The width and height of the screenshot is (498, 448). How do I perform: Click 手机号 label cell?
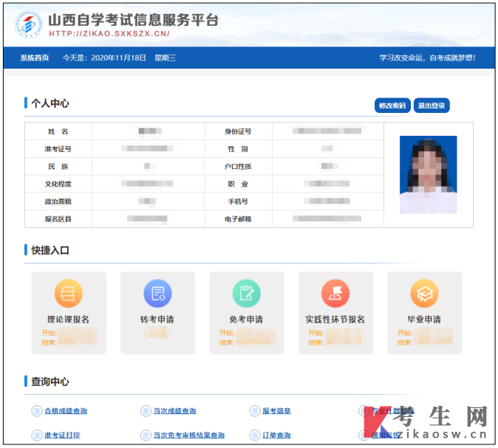[238, 201]
